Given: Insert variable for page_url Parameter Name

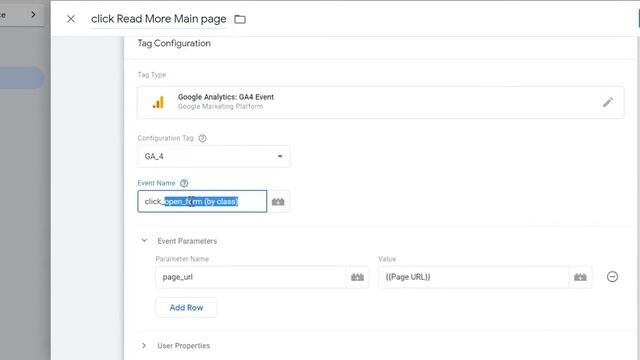Looking at the screenshot, I should (x=357, y=277).
